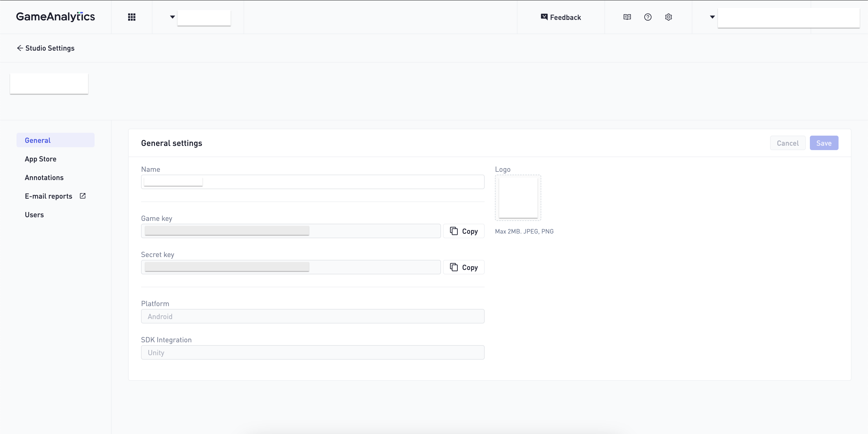868x434 pixels.
Task: Go back using Studio Settings arrow
Action: (20, 48)
